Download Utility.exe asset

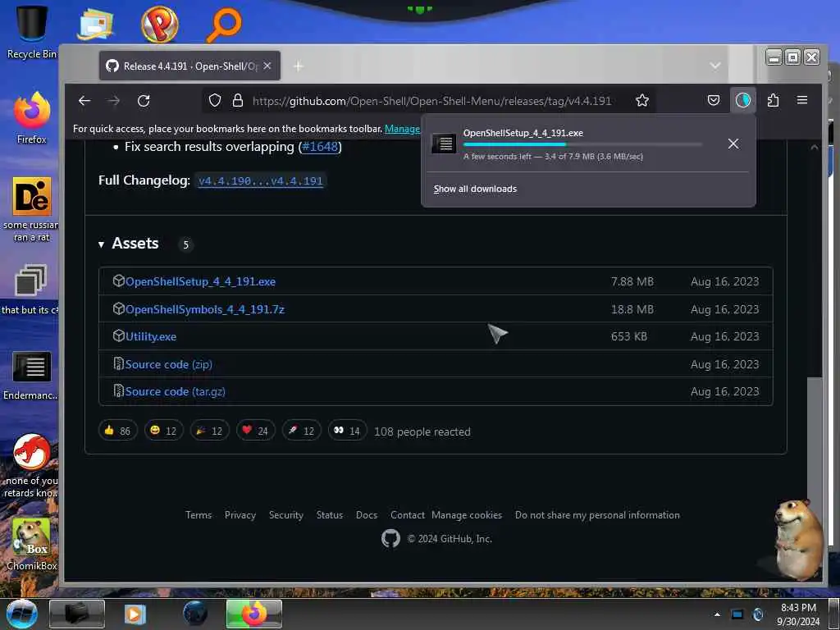click(151, 336)
